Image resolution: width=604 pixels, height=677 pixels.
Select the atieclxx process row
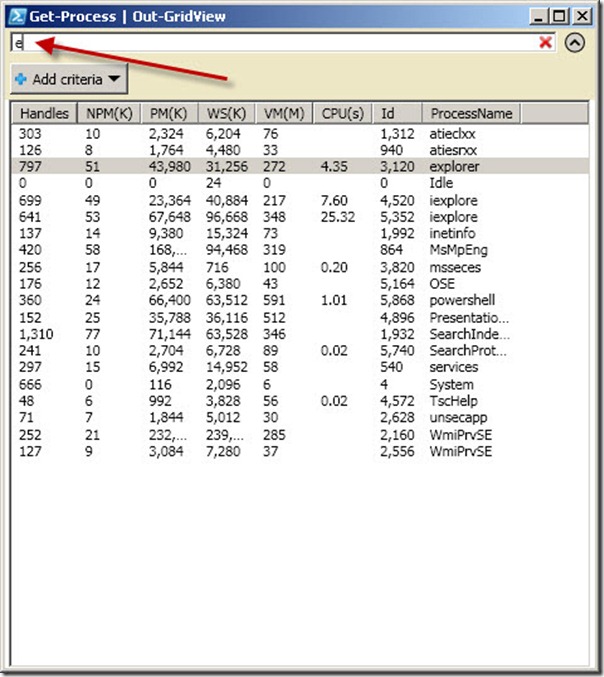click(x=300, y=134)
